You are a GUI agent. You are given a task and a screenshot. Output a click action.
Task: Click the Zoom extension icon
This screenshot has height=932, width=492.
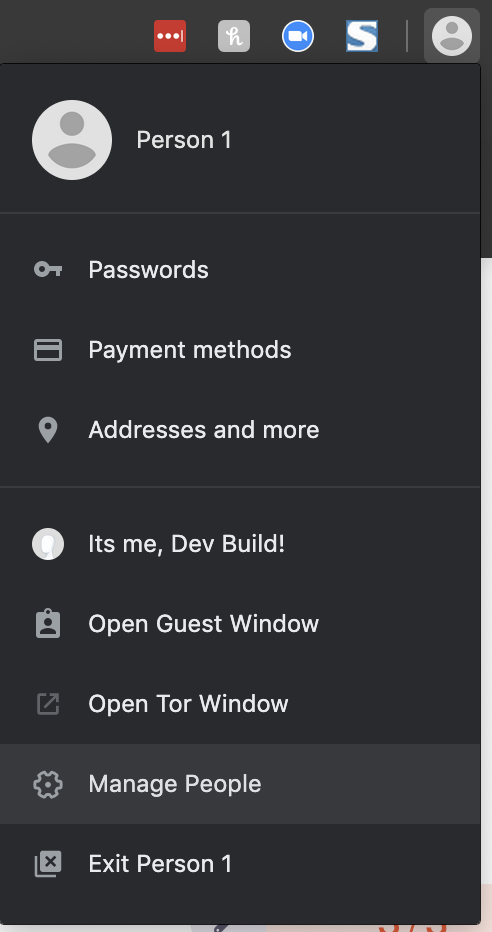[x=298, y=36]
